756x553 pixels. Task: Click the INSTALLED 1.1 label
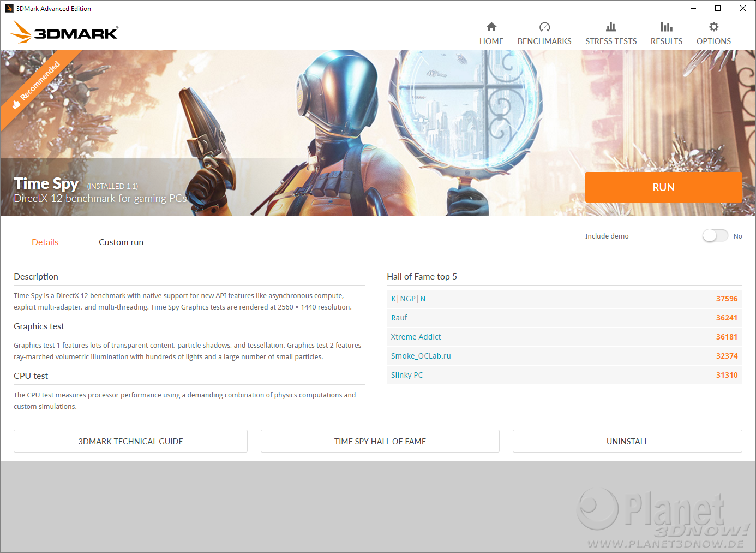click(112, 186)
